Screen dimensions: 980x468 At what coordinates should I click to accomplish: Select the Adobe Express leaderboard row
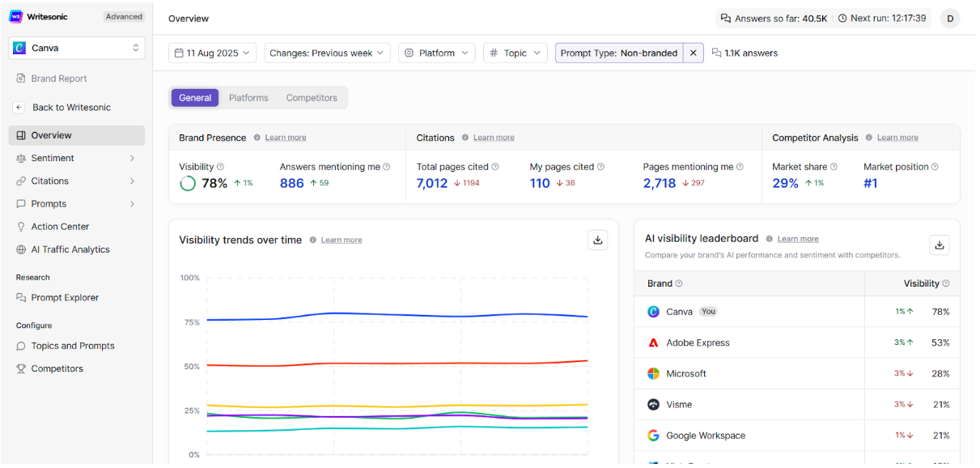(x=797, y=342)
